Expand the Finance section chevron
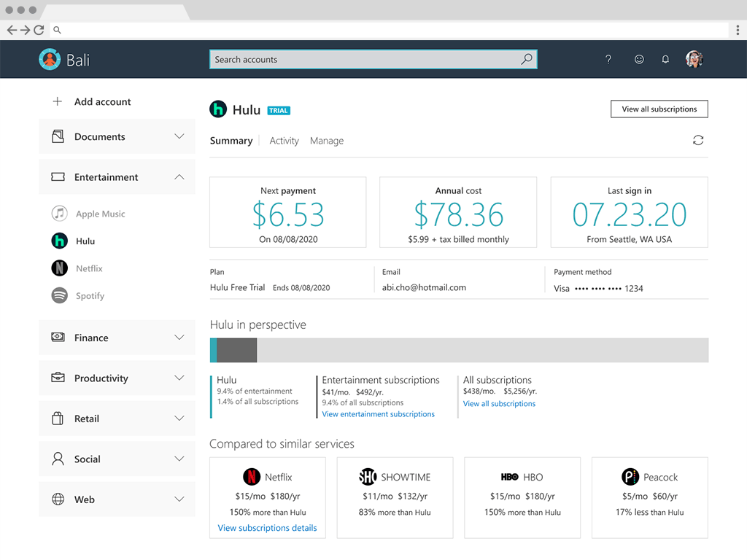The image size is (747, 560). click(179, 338)
